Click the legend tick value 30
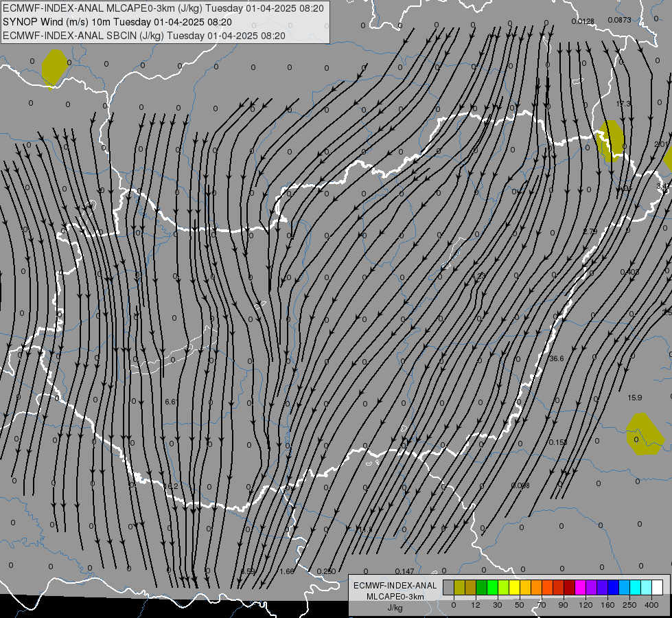This screenshot has height=618, width=672. [x=497, y=605]
